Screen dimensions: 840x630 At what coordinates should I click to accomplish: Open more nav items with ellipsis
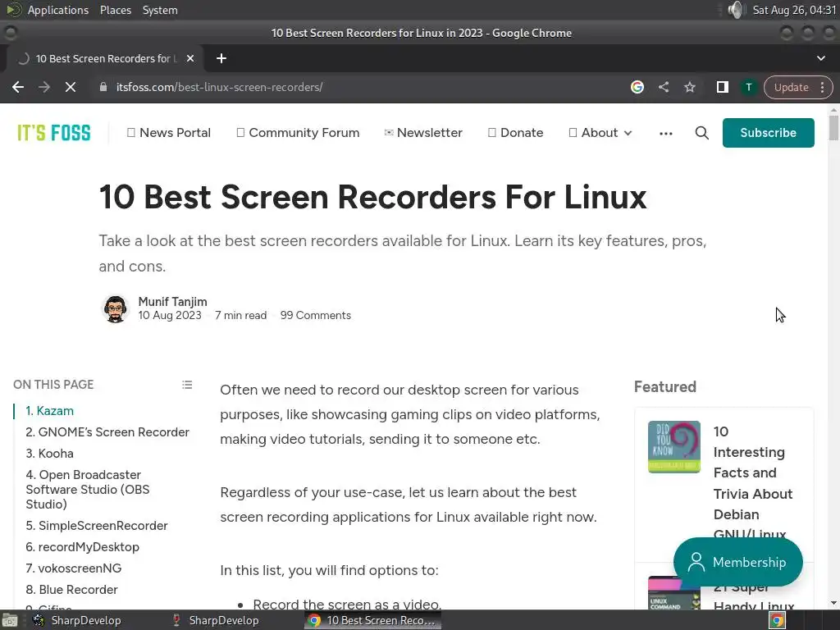point(666,134)
